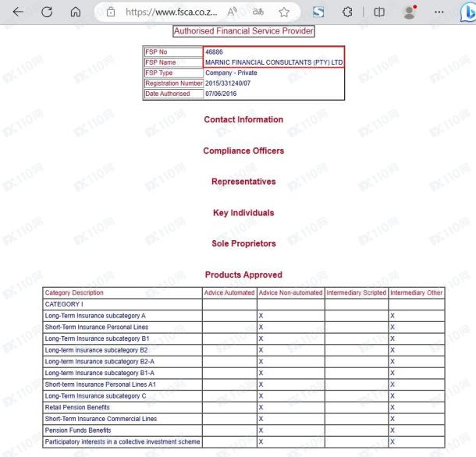View site security lock information
This screenshot has width=476, height=457.
tap(111, 12)
